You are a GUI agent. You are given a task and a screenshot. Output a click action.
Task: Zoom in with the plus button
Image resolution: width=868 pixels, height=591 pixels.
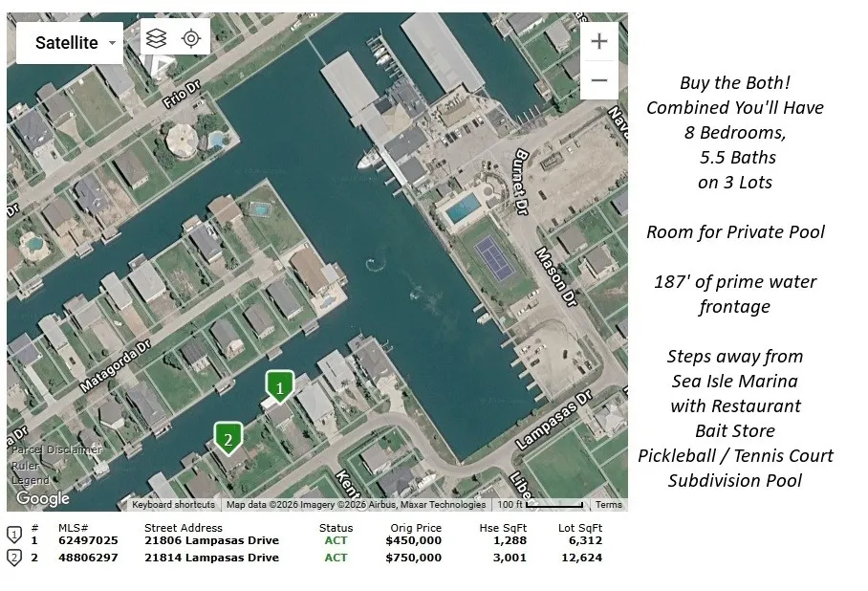point(599,41)
